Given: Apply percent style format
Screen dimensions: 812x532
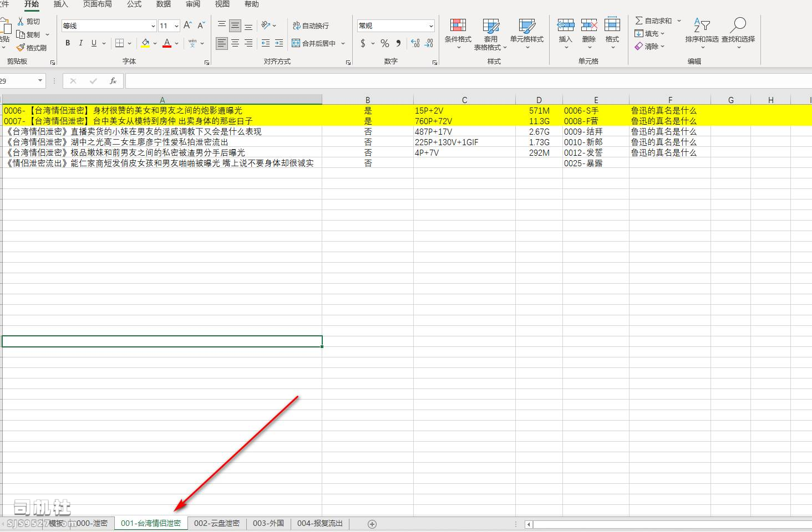Looking at the screenshot, I should point(385,43).
